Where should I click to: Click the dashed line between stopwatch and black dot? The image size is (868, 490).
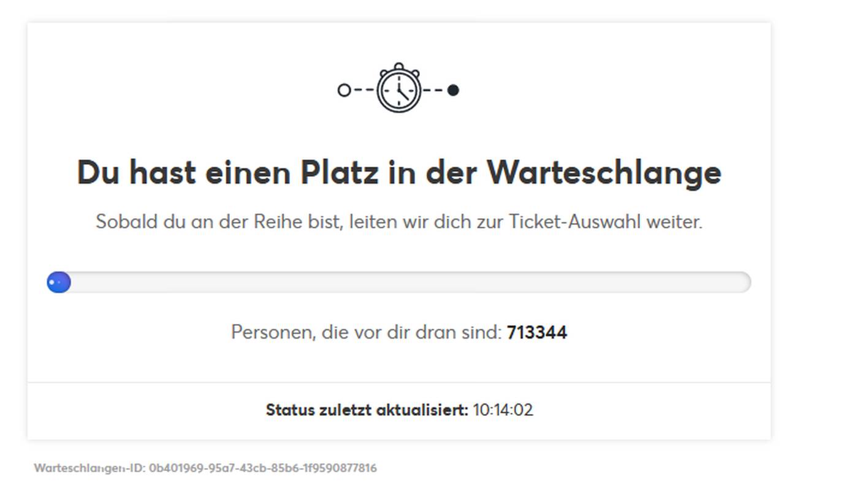[433, 91]
